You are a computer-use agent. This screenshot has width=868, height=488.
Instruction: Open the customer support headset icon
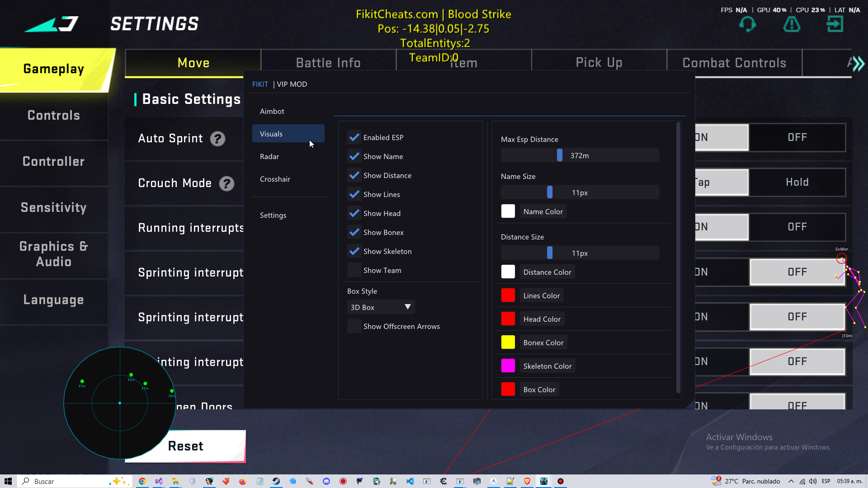[747, 24]
